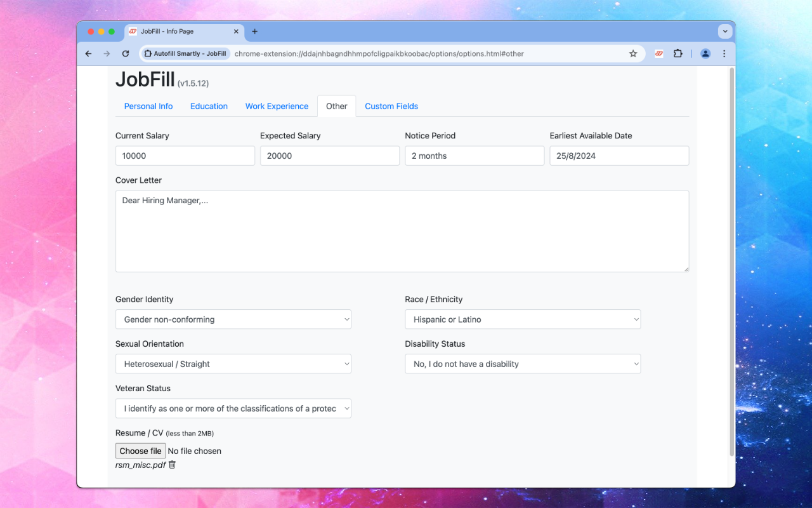The height and width of the screenshot is (508, 812).
Task: Click the browser back arrow
Action: 88,54
